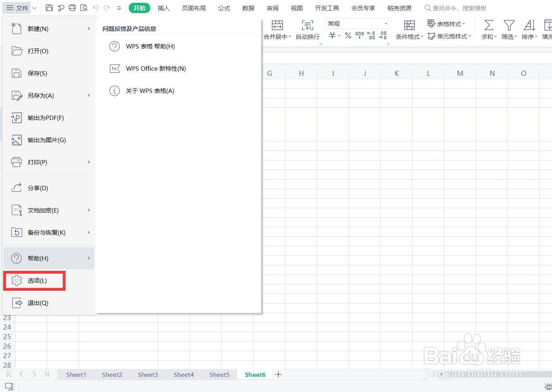Click the redo arrow icon
This screenshot has height=392, width=552.
[107, 8]
